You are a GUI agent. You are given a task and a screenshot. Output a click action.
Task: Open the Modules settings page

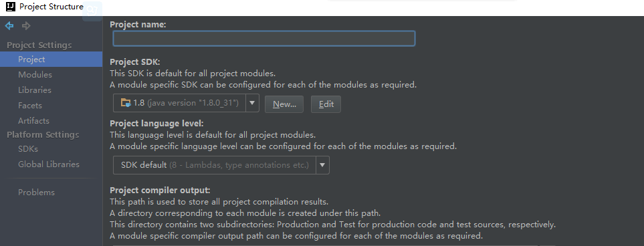point(35,75)
